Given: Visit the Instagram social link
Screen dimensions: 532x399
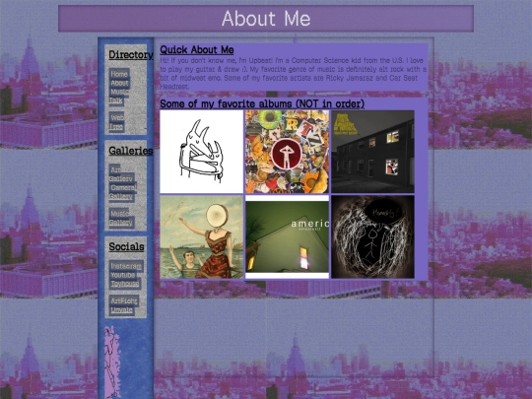Looking at the screenshot, I should tap(126, 266).
